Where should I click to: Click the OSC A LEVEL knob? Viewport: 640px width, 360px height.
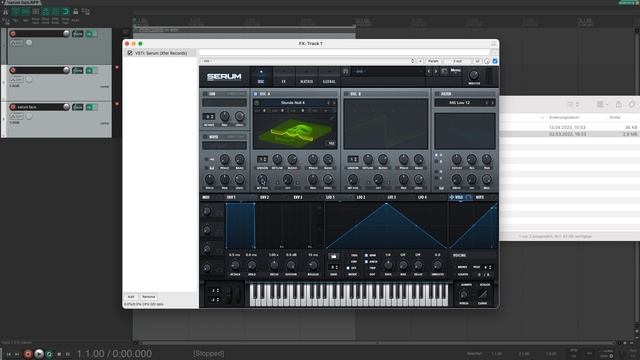tap(328, 179)
